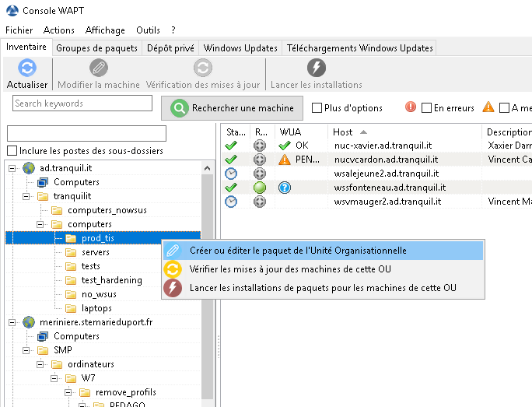Click the orange warning triangle filter icon
The height and width of the screenshot is (407, 532).
[488, 107]
